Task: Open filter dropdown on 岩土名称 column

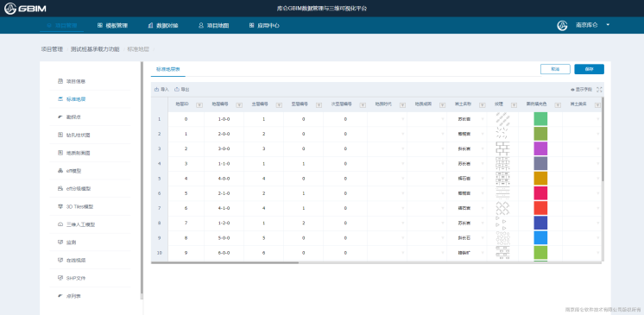Action: 483,105
